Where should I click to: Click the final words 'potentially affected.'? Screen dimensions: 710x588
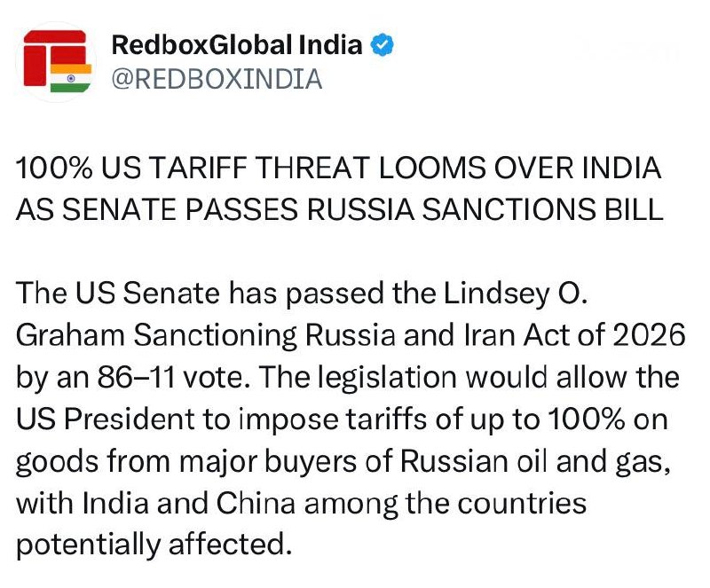pyautogui.click(x=154, y=545)
